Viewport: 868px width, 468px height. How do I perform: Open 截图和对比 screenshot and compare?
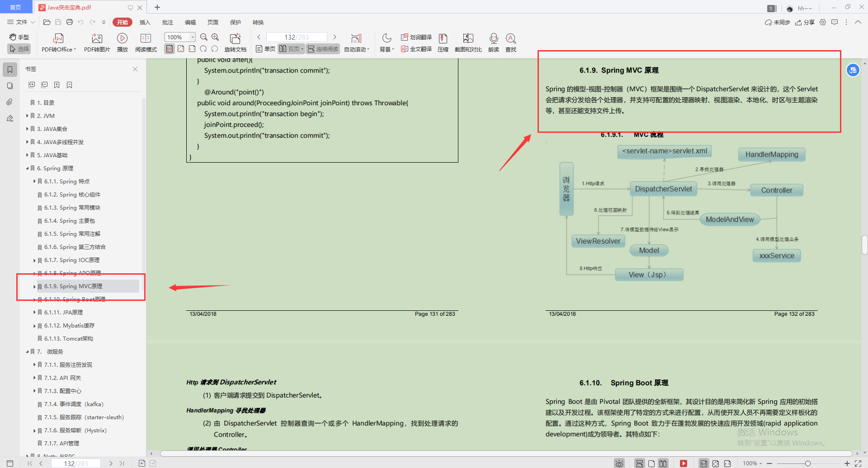click(468, 43)
